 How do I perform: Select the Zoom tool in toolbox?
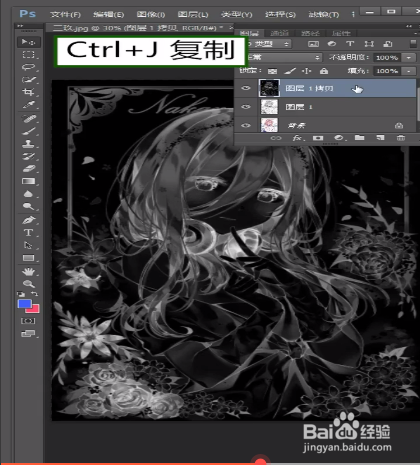pos(28,284)
